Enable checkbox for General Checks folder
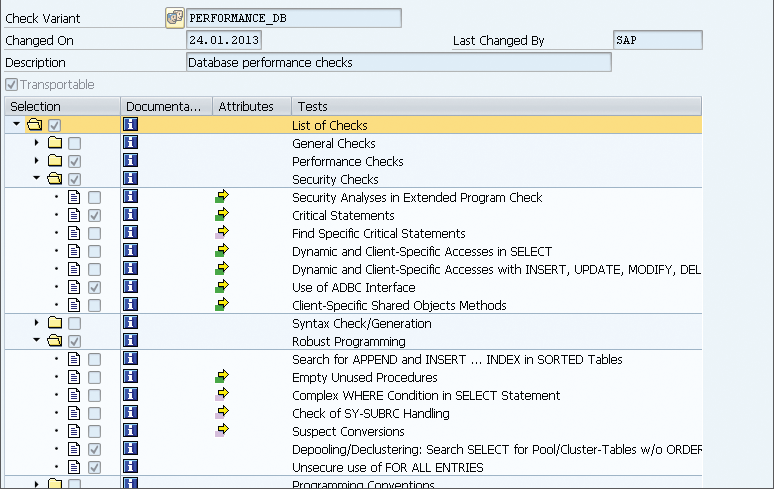Image resolution: width=775 pixels, height=489 pixels. (75, 144)
